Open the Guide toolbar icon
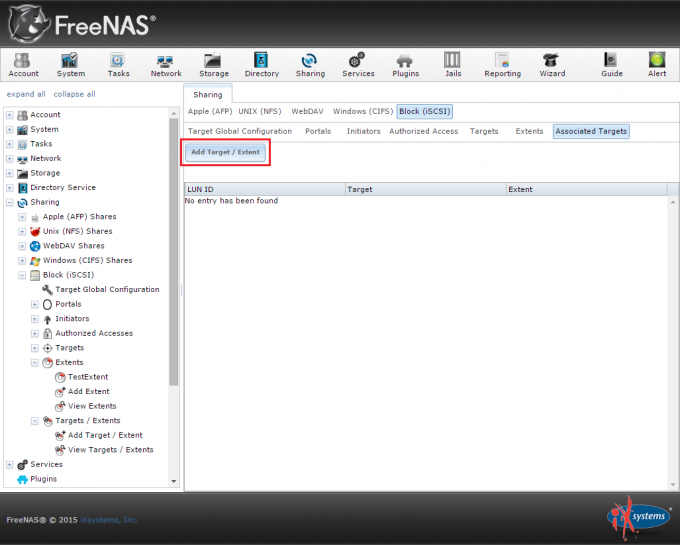The width and height of the screenshot is (680, 545). [611, 65]
